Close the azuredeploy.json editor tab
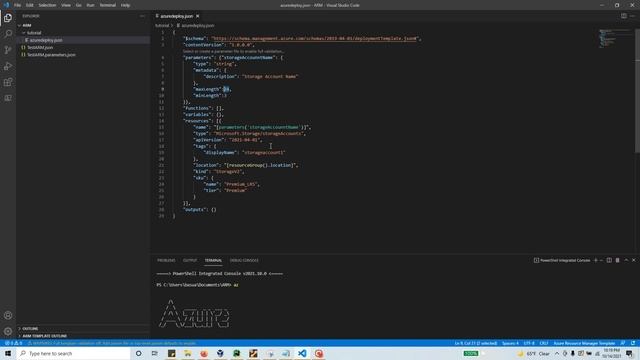 coord(198,16)
